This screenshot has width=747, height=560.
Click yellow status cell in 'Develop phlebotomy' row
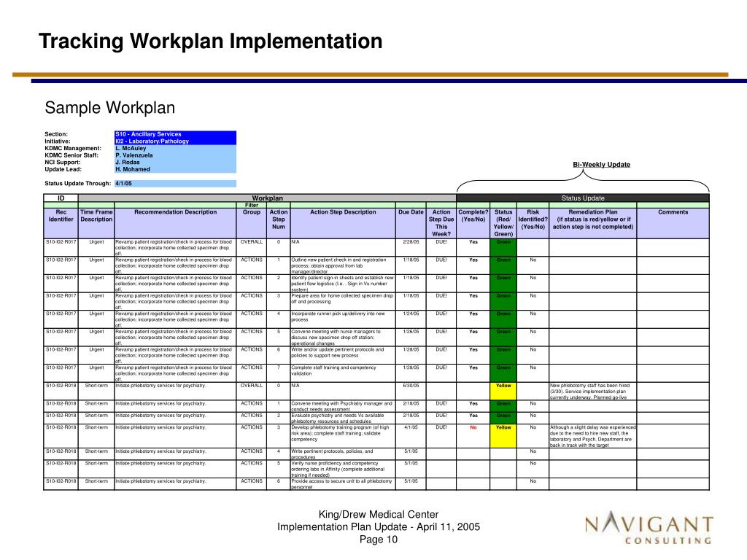[x=503, y=436]
